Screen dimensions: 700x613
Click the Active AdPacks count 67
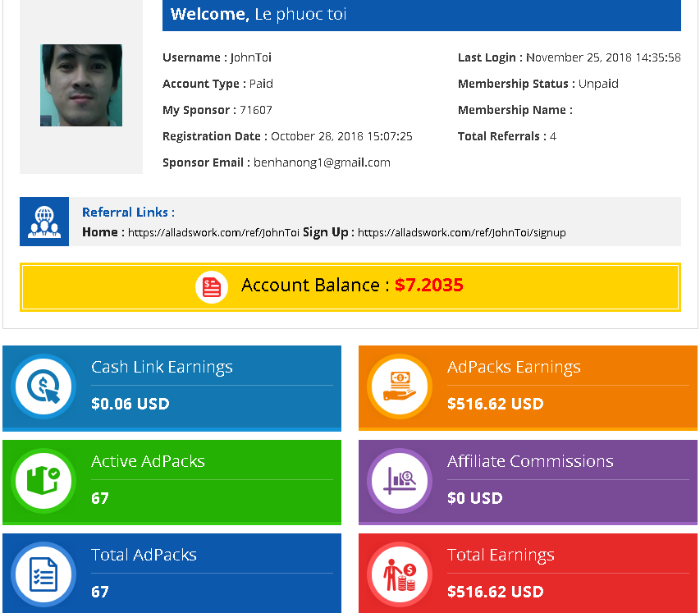(x=100, y=498)
